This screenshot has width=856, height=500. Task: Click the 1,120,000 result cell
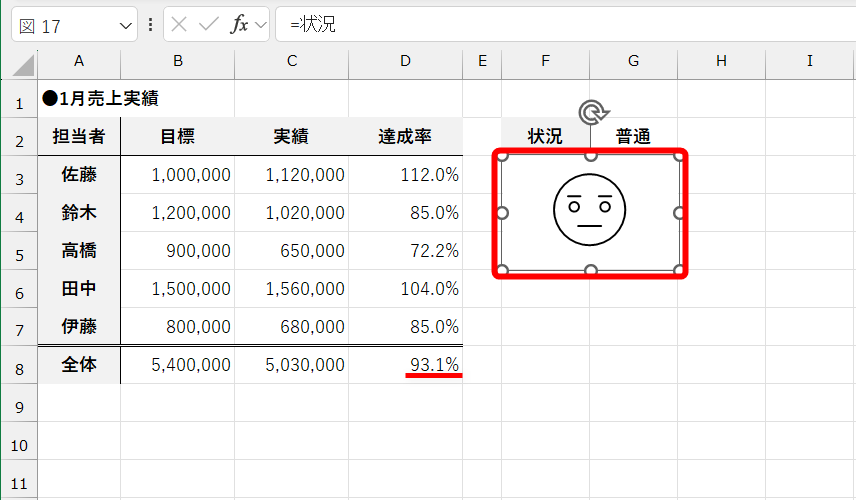coord(292,175)
